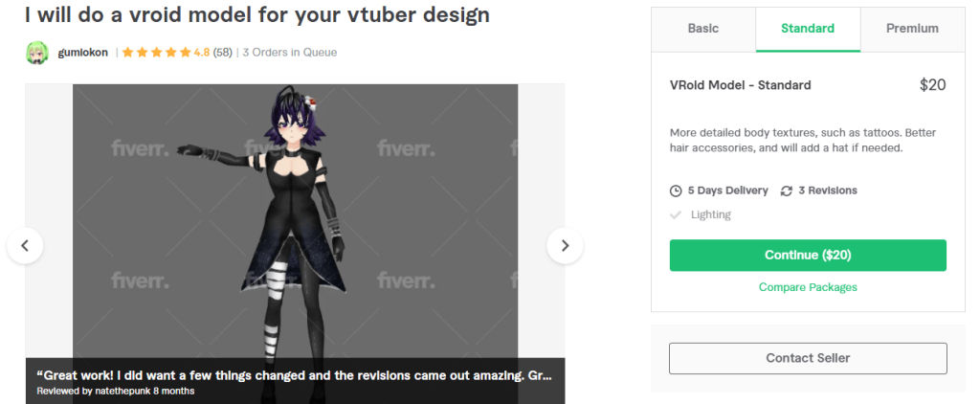Click the gumiokon seller avatar
This screenshot has height=404, width=980.
tap(37, 53)
